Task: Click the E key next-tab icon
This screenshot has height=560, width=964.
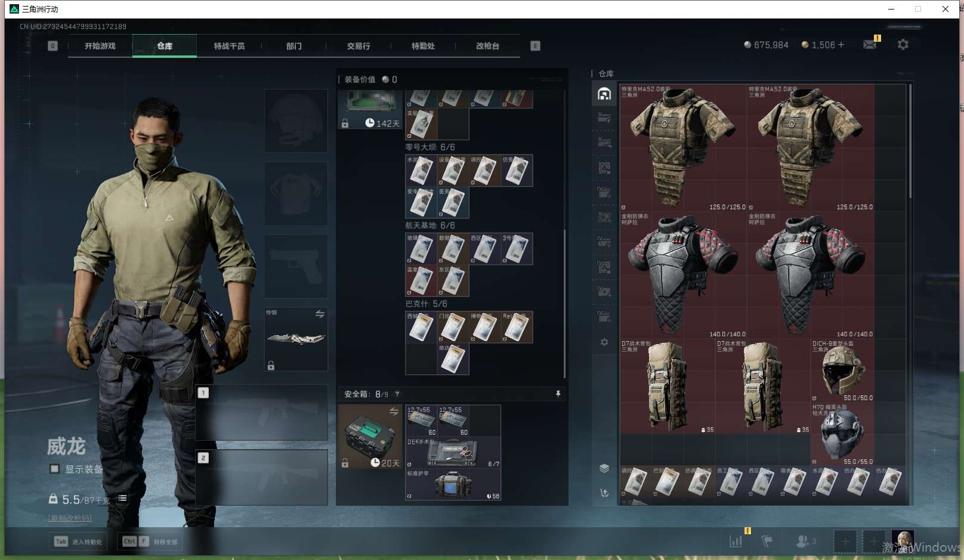Action: pos(535,46)
